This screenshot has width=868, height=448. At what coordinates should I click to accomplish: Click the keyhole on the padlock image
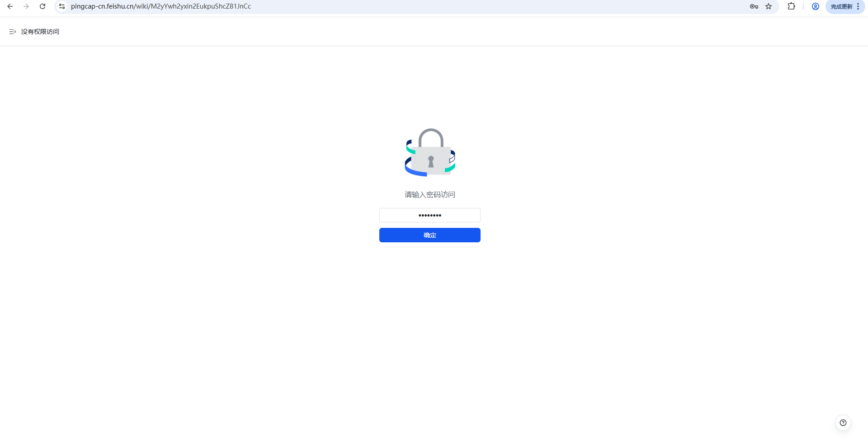[431, 161]
